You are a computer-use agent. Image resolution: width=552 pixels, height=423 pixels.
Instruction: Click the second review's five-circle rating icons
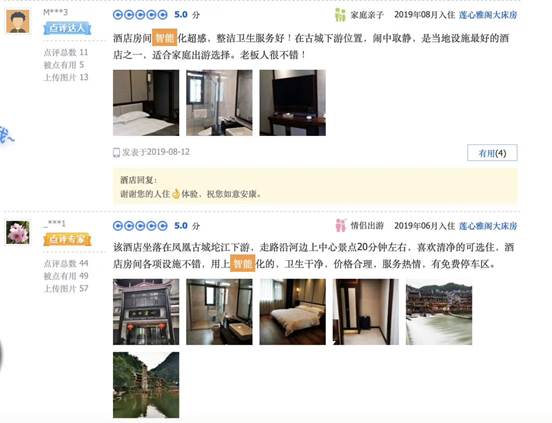click(140, 226)
